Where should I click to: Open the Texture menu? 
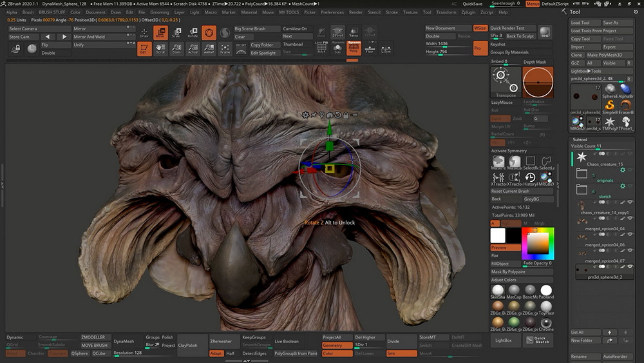(x=410, y=12)
